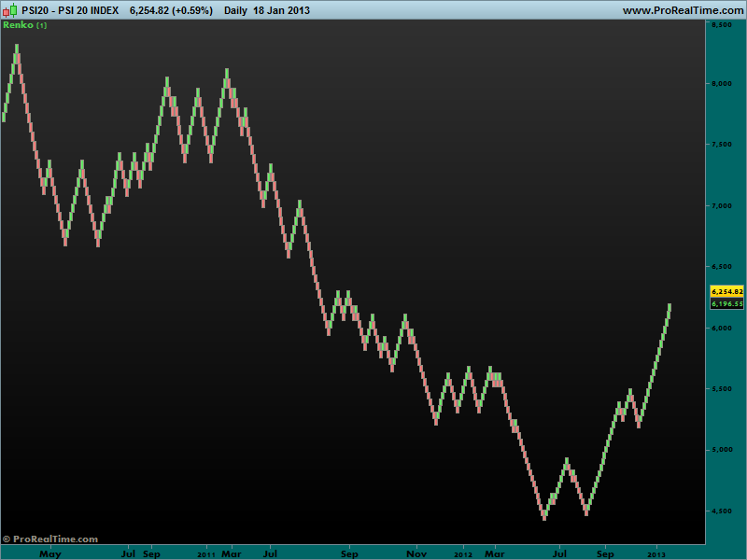Click the 2013 year label on the time axis

click(656, 554)
